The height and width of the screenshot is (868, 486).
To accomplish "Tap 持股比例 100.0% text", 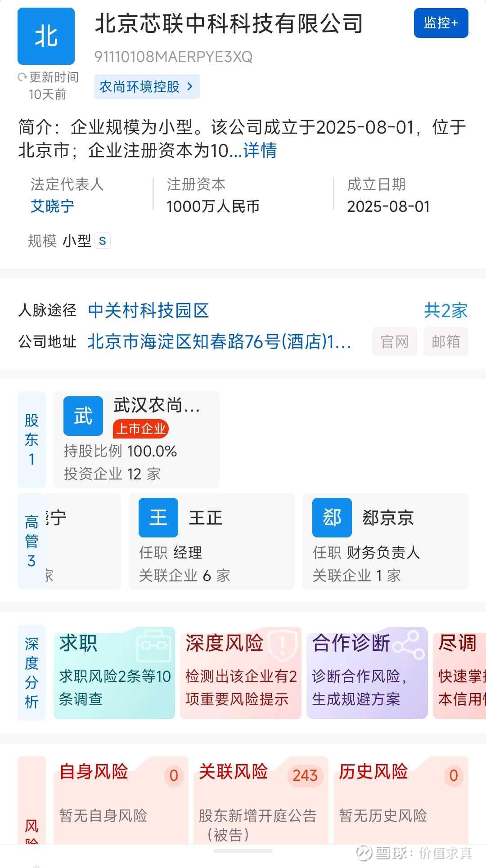I will [x=120, y=451].
